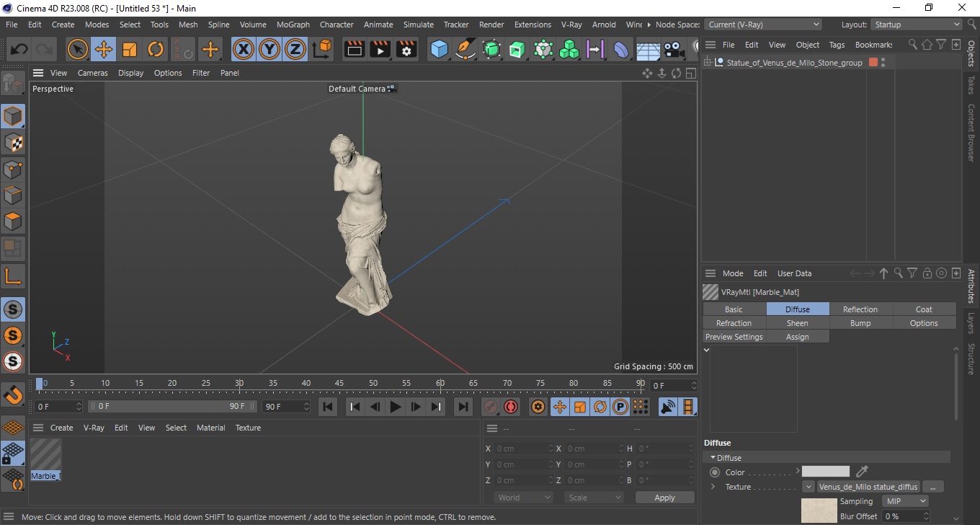Collapse the Diffuse section triangle
The image size is (980, 525).
713,458
